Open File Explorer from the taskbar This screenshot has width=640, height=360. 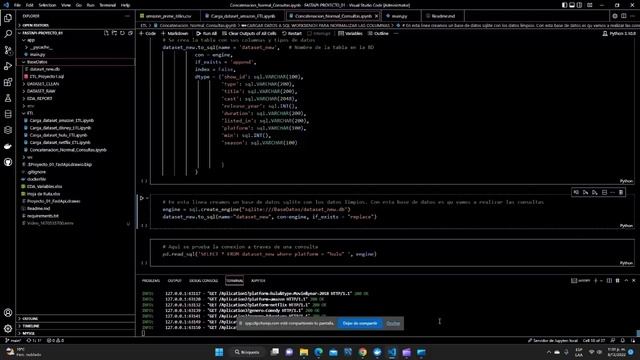point(304,352)
